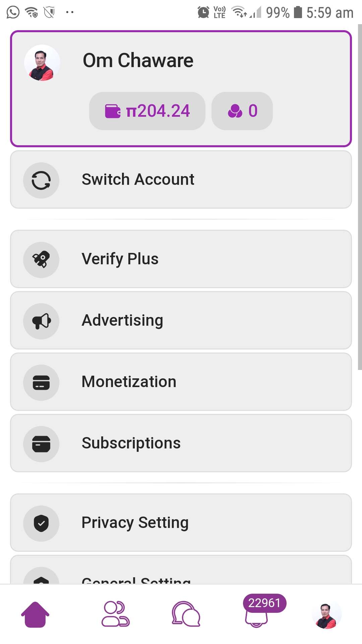Tap the Switch Account circular arrows icon
Screen dimensions: 362x644
[x=41, y=180]
